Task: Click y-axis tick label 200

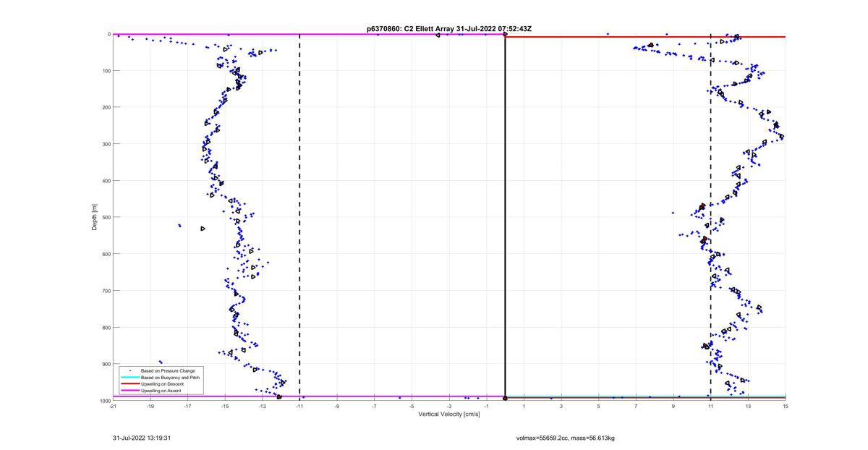Action: (x=106, y=107)
